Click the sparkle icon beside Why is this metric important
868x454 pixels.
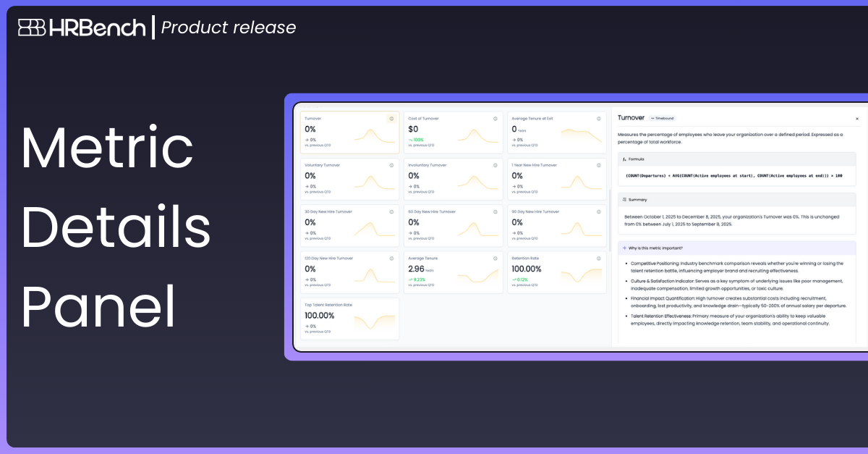point(624,248)
